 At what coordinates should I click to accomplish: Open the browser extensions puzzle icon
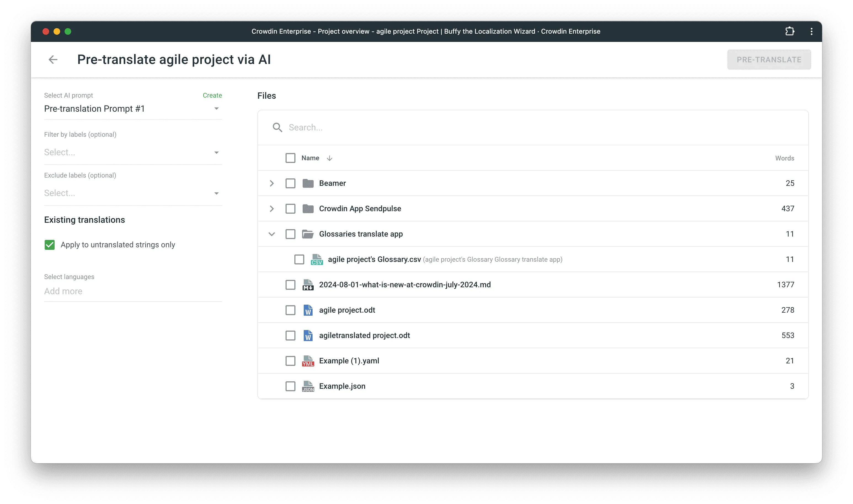tap(790, 31)
